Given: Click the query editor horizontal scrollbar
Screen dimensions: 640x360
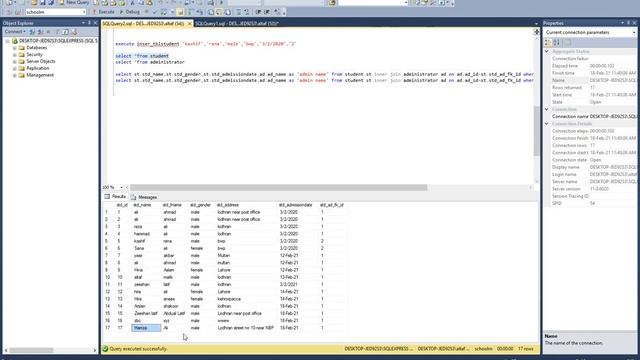Looking at the screenshot, I should click(x=278, y=187).
